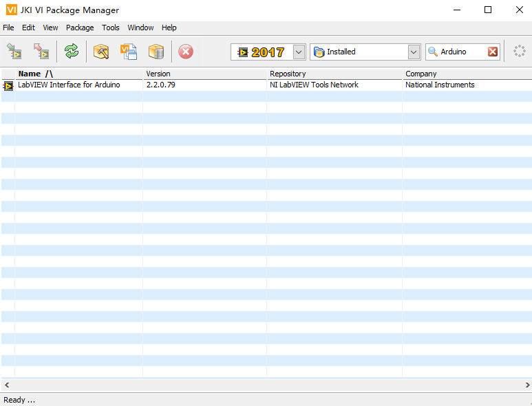Click the horizontal scrollbar right arrow
Screen dimensions: 532x406
coord(527,385)
